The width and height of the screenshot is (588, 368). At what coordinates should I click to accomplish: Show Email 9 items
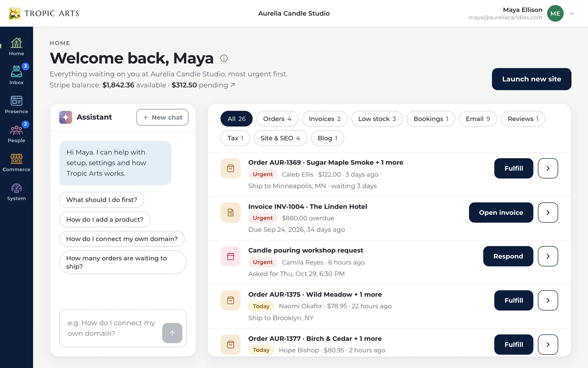pos(478,119)
